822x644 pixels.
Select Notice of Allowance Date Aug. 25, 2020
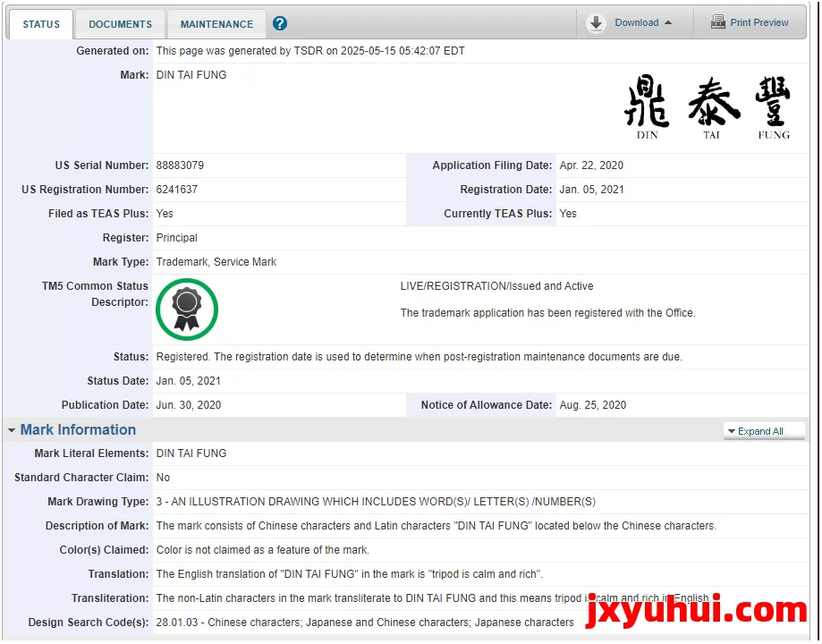[x=592, y=405]
